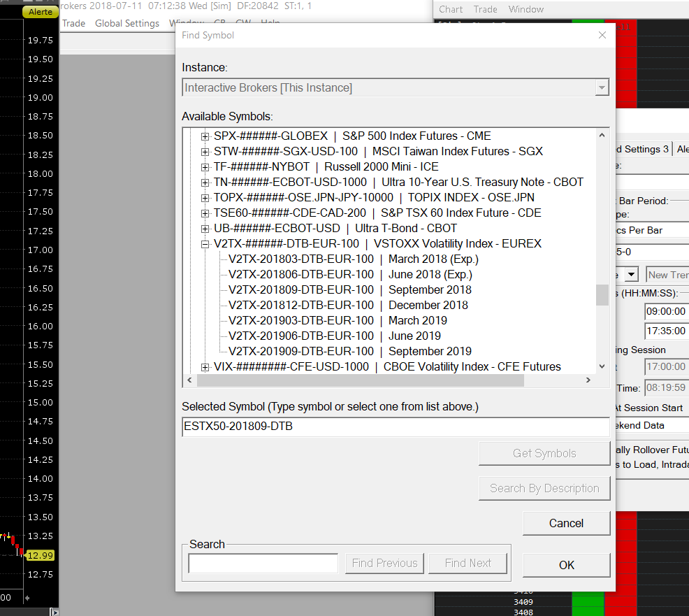Click symbol list scroll down arrow
Screen dimensions: 689x616
pyautogui.click(x=602, y=366)
